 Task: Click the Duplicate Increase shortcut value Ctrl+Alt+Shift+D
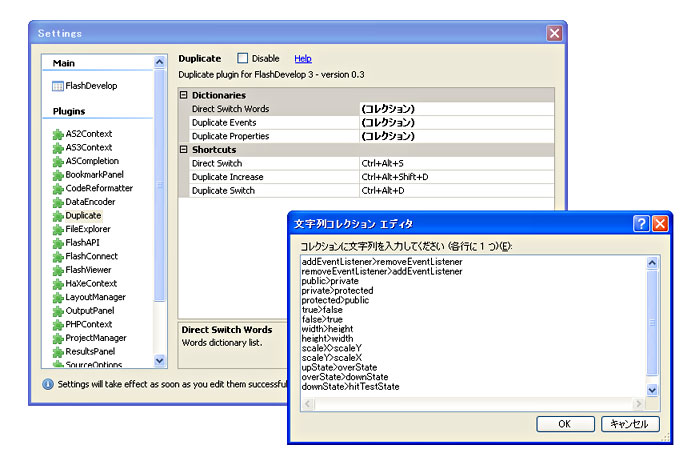[x=457, y=177]
